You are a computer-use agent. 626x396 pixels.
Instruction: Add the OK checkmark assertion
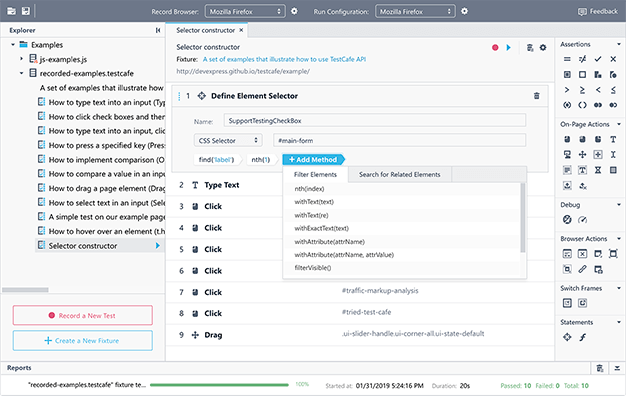point(598,59)
